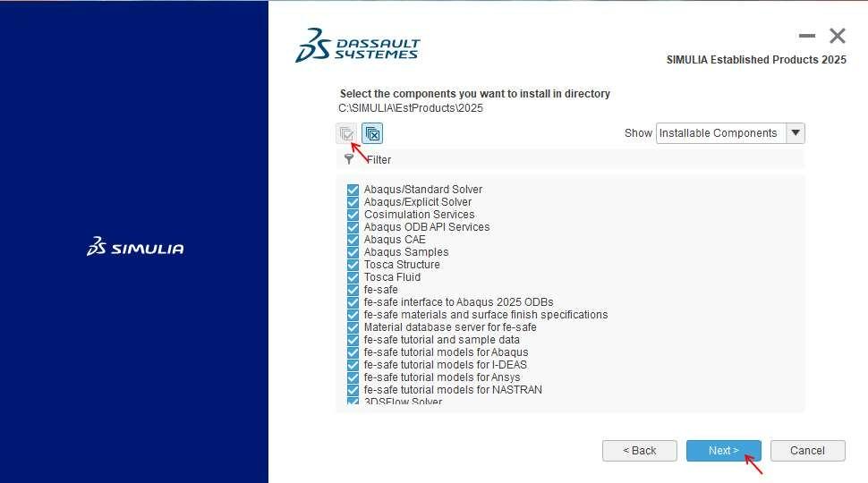Viewport: 868px width, 483px height.
Task: Toggle Material database server for fe-safe
Action: coord(353,327)
